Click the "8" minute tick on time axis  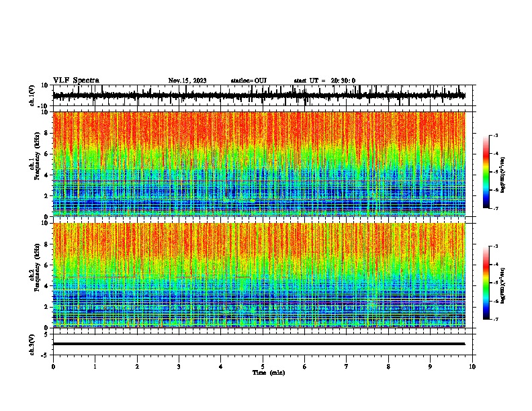(388, 367)
